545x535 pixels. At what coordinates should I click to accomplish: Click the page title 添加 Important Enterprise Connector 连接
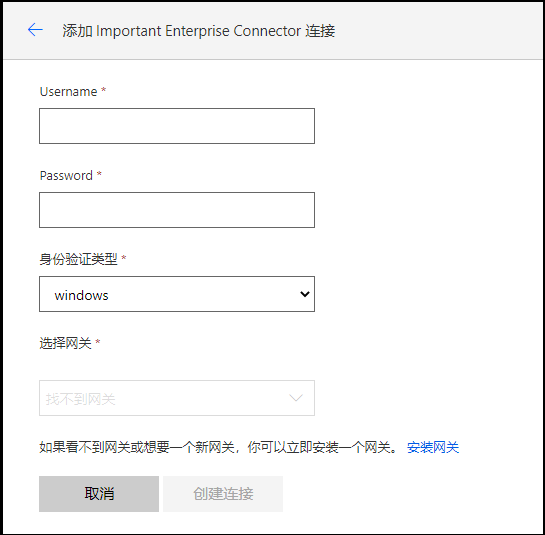point(199,31)
